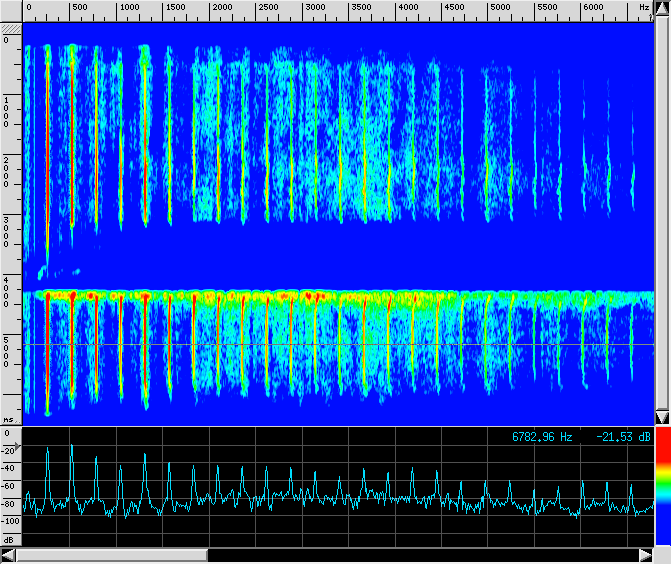The height and width of the screenshot is (564, 671).
Task: Click the dB unit label below spectrum axis
Action: click(x=9, y=539)
